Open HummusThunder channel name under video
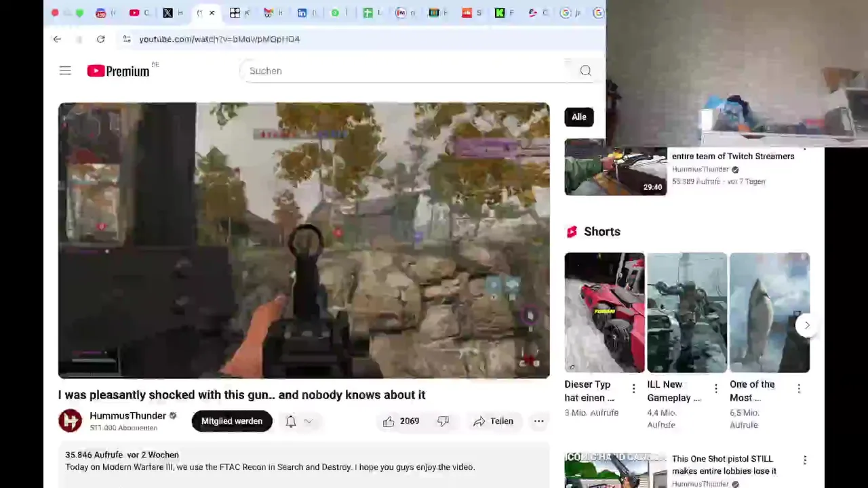 click(x=127, y=415)
